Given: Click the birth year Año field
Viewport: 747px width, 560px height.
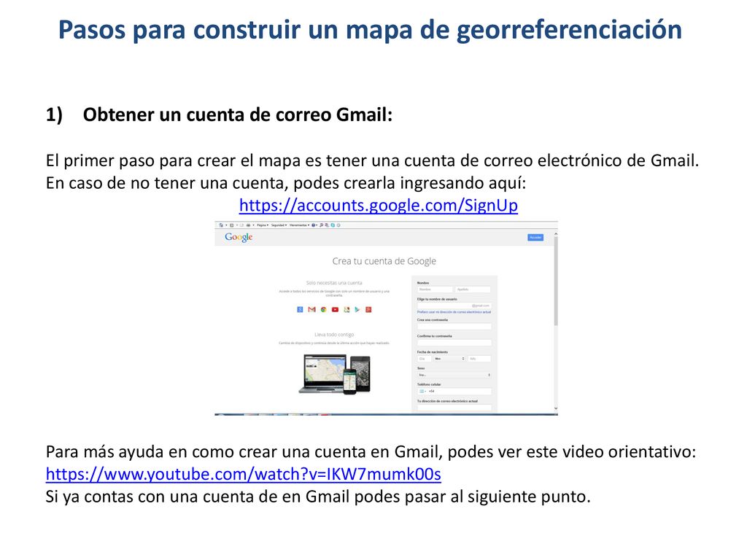Looking at the screenshot, I should point(479,359).
